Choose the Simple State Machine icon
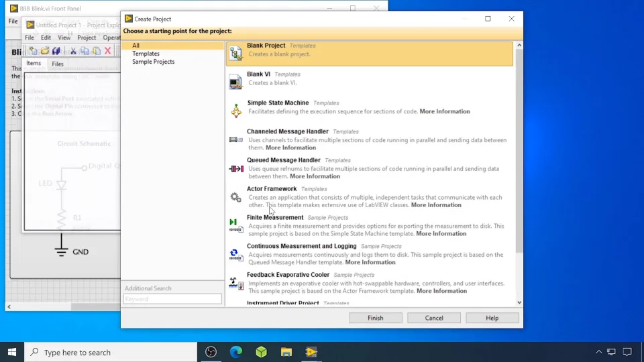 tap(235, 111)
